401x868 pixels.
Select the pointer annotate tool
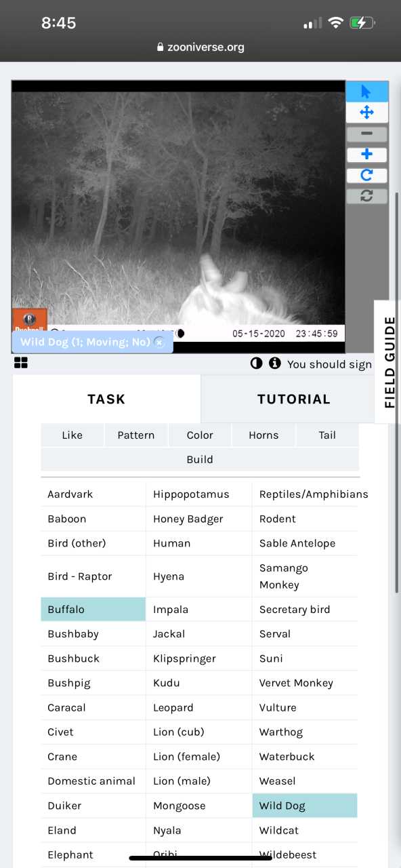click(367, 92)
